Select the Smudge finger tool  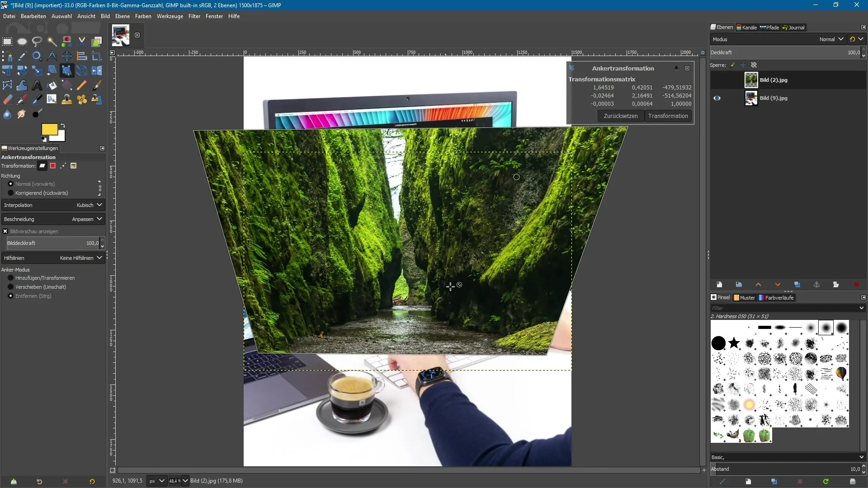point(22,114)
